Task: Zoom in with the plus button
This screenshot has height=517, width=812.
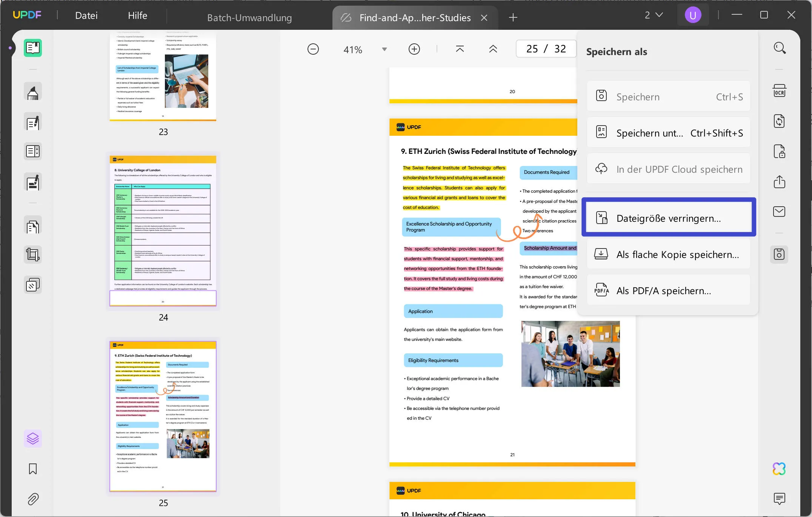Action: [414, 49]
